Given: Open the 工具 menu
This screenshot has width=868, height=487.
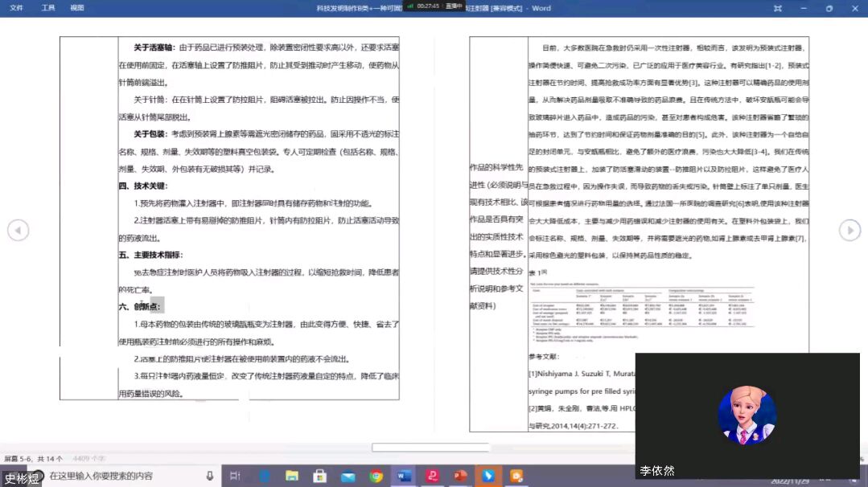Looking at the screenshot, I should (48, 8).
